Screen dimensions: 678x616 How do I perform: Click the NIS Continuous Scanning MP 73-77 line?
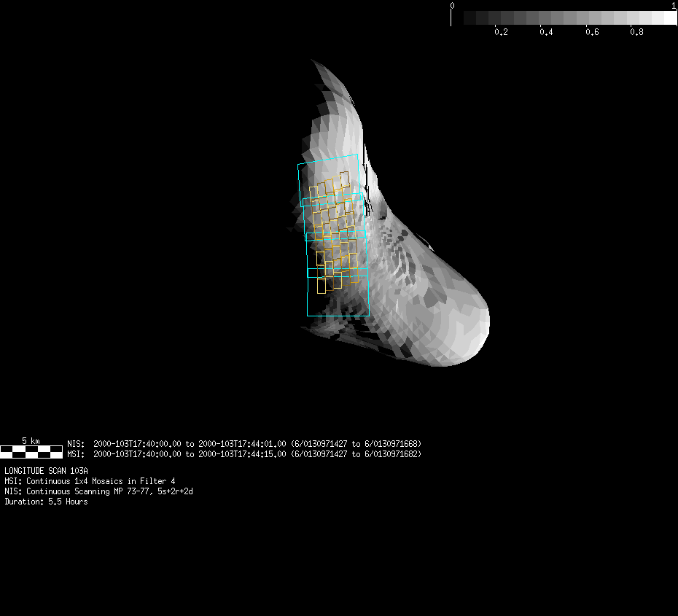tap(98, 491)
